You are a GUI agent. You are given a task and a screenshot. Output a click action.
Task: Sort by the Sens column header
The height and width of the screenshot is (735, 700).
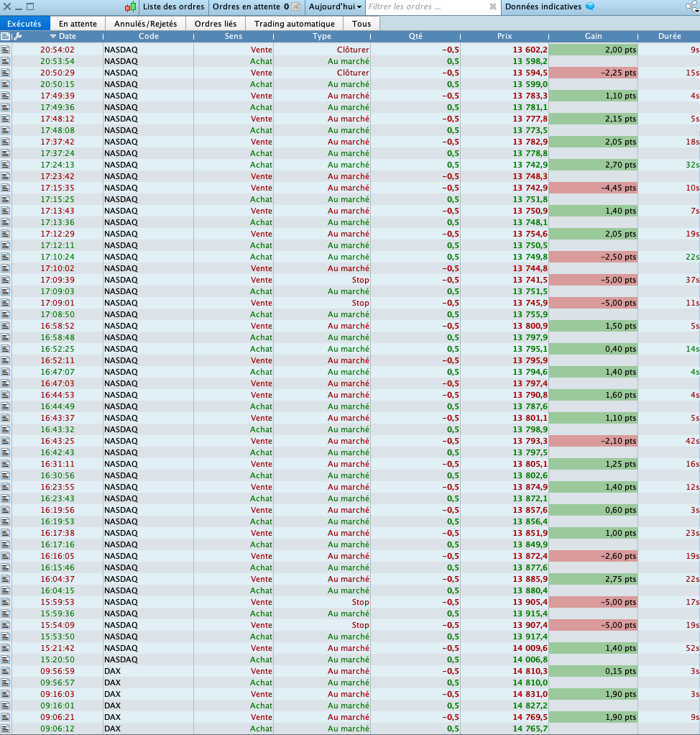[x=234, y=36]
